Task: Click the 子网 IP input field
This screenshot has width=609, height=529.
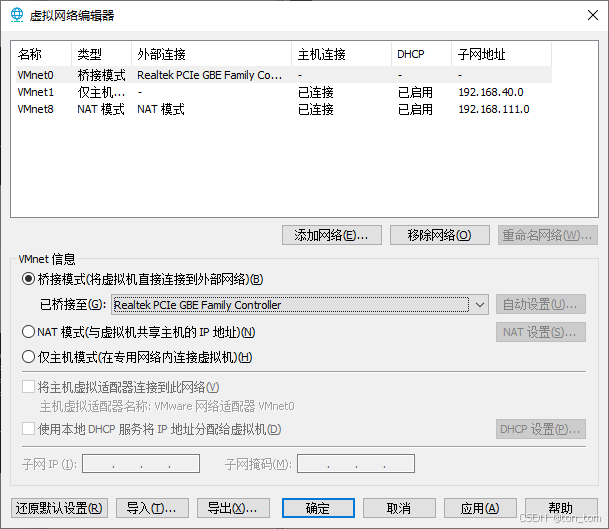Action: (141, 463)
